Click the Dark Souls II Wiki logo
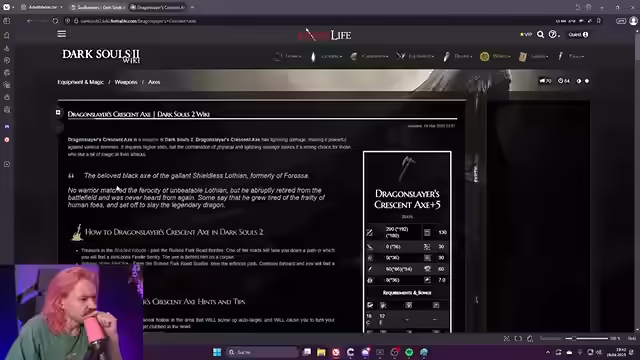 click(x=101, y=56)
